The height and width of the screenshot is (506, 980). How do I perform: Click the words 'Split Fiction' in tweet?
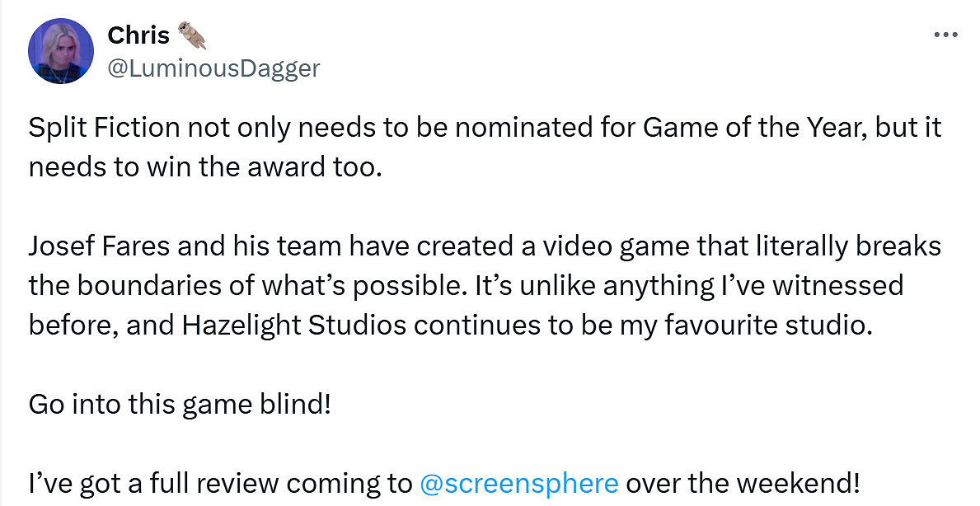point(105,129)
